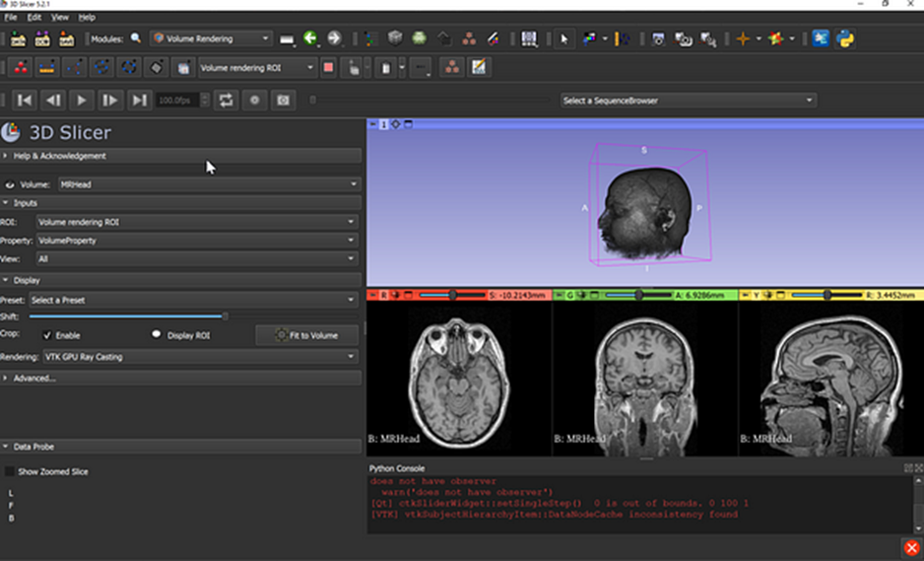The width and height of the screenshot is (924, 561).
Task: Go back to the previous module
Action: point(311,38)
